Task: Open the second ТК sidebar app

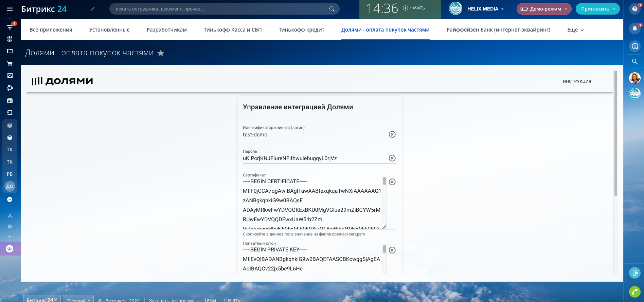Action: [x=10, y=162]
